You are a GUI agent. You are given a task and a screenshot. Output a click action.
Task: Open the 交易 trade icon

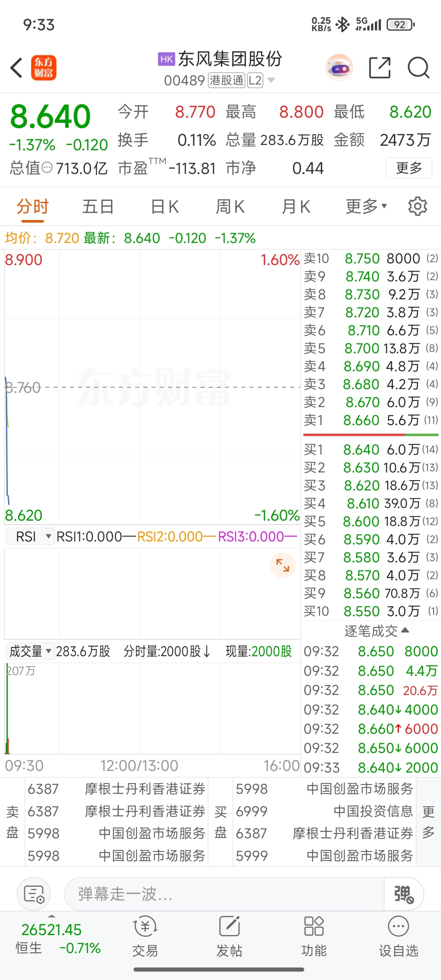(145, 937)
